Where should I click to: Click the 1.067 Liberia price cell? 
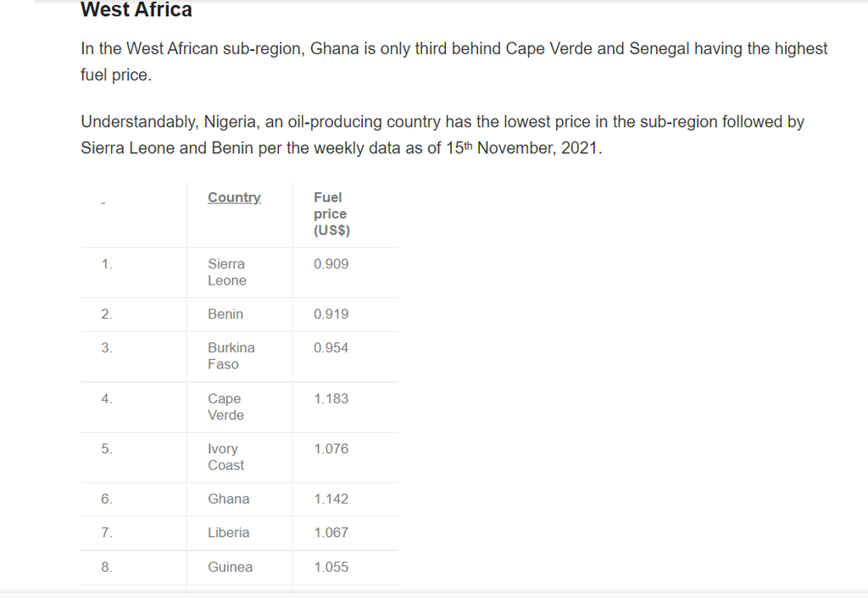(x=331, y=533)
